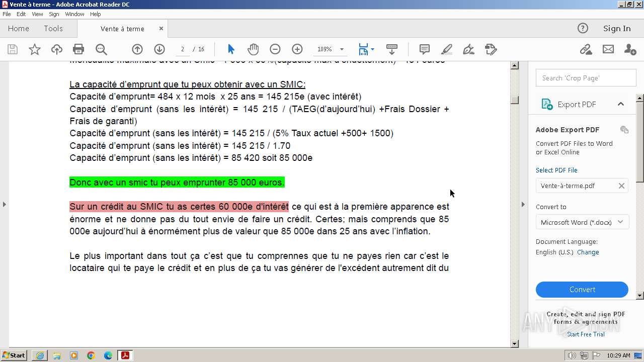Open the Sign menu

[x=54, y=14]
